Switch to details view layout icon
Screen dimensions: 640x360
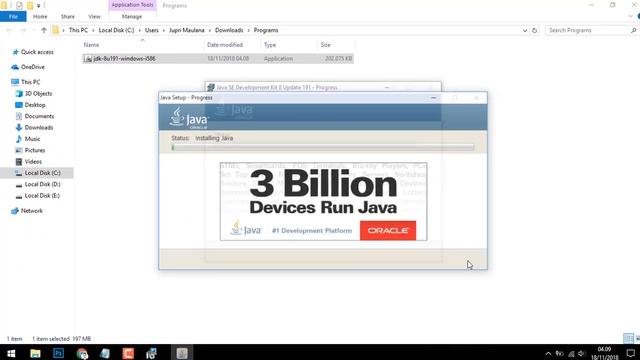pos(628,338)
